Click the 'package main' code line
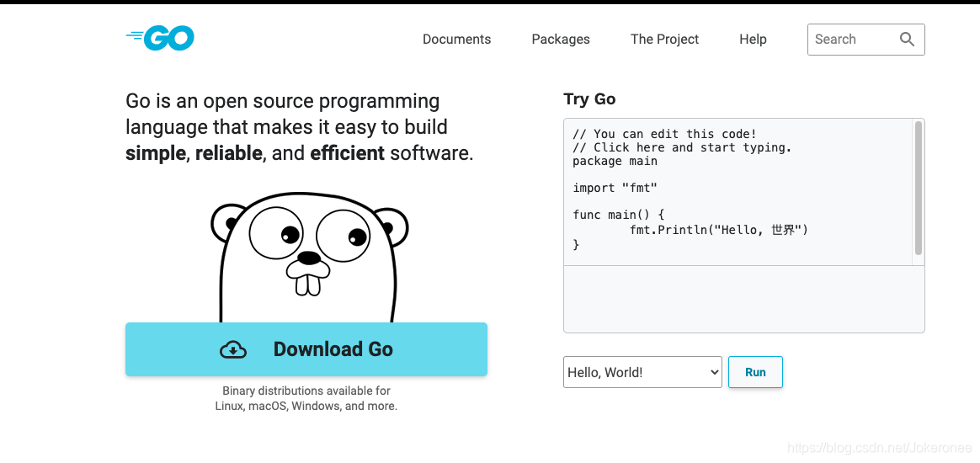980x463 pixels. pyautogui.click(x=615, y=161)
